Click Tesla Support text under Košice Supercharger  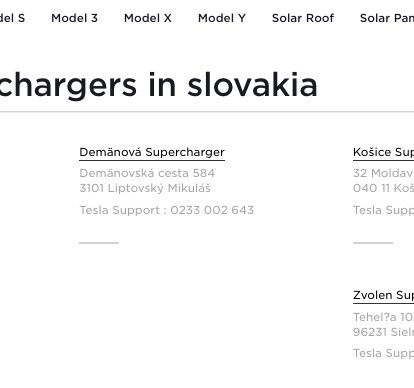point(383,210)
